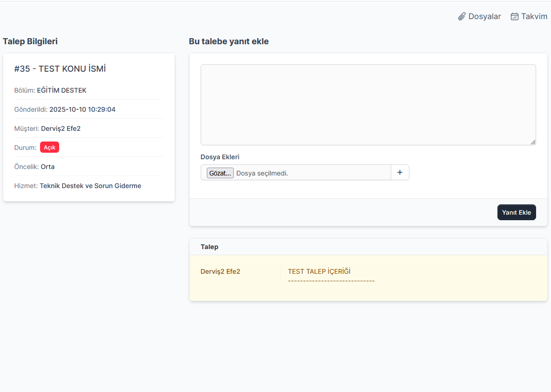Click the Orta priority value
This screenshot has height=392, width=551.
pyautogui.click(x=48, y=167)
